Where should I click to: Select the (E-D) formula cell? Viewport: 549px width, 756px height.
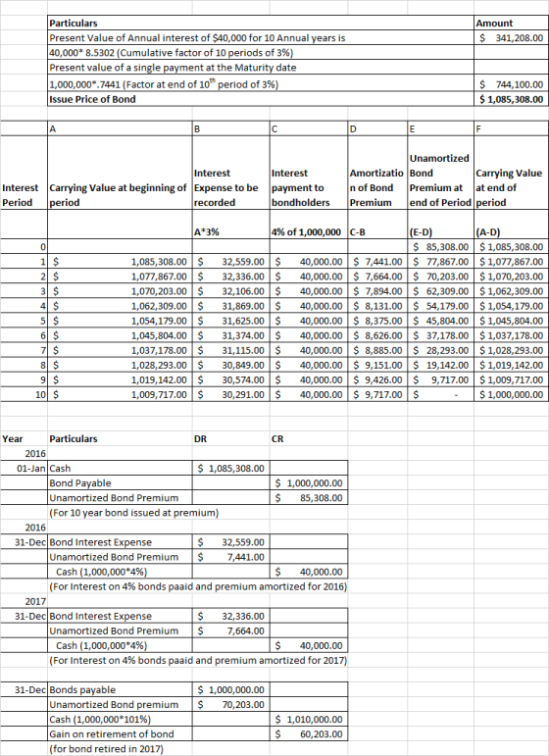(440, 225)
